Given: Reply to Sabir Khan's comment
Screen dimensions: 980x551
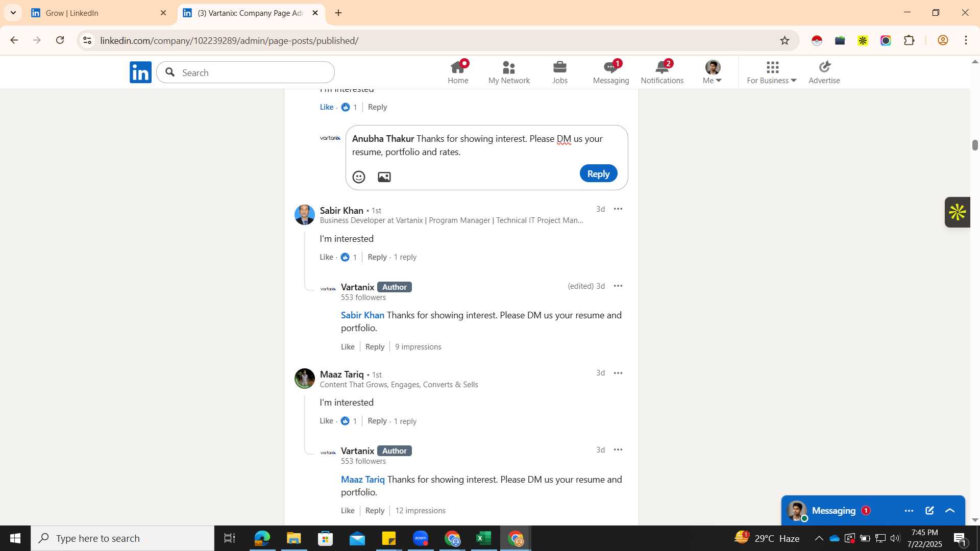Looking at the screenshot, I should (x=377, y=257).
